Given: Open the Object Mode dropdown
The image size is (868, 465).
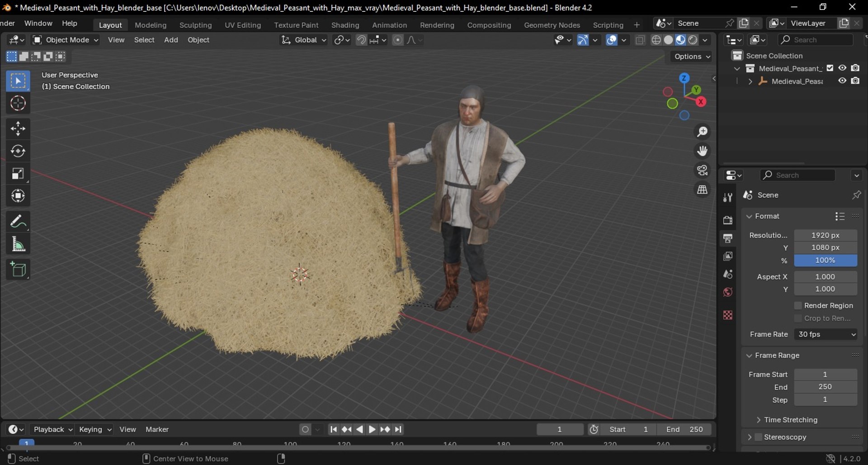Looking at the screenshot, I should click(x=66, y=40).
